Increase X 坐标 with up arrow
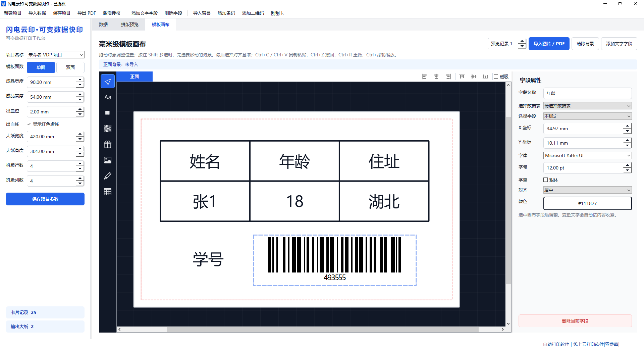The width and height of the screenshot is (644, 349). click(x=627, y=126)
